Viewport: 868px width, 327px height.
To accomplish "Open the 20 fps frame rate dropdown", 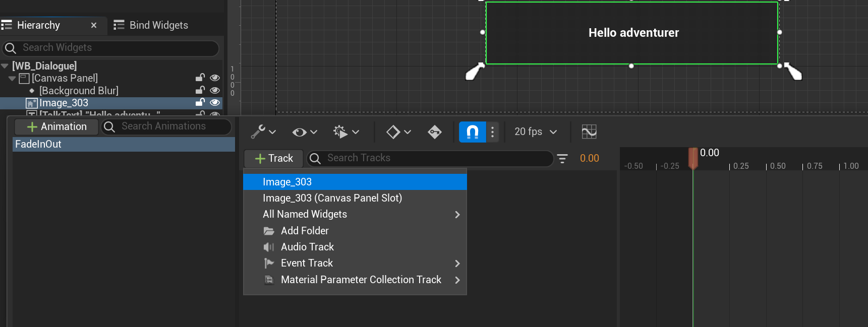I will click(535, 132).
